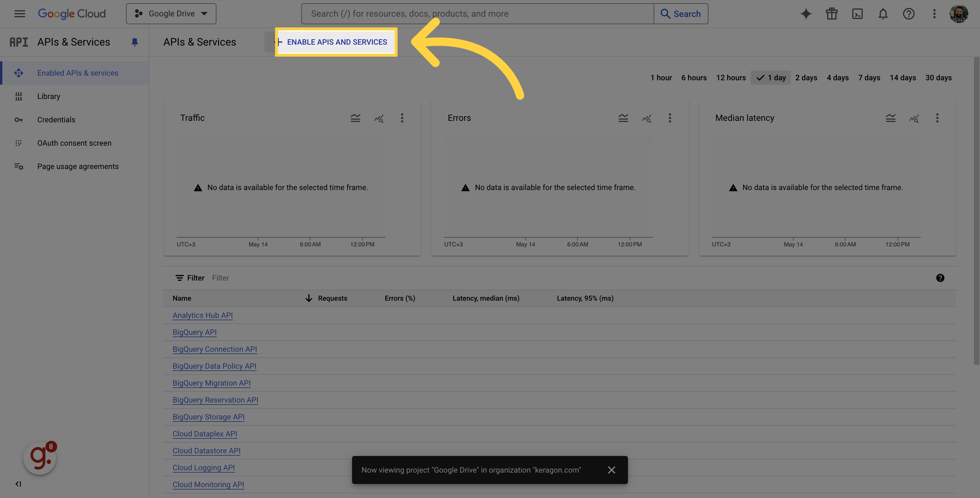Open the Google Drive project picker
This screenshot has height=498, width=980.
(171, 13)
